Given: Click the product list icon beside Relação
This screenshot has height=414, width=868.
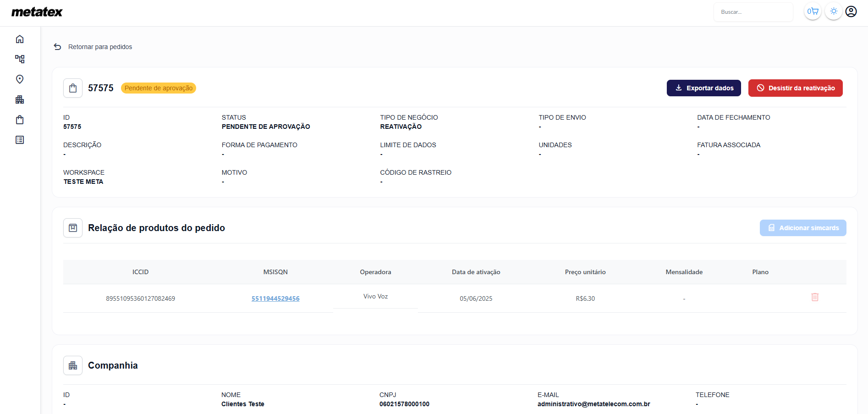Looking at the screenshot, I should coord(73,228).
